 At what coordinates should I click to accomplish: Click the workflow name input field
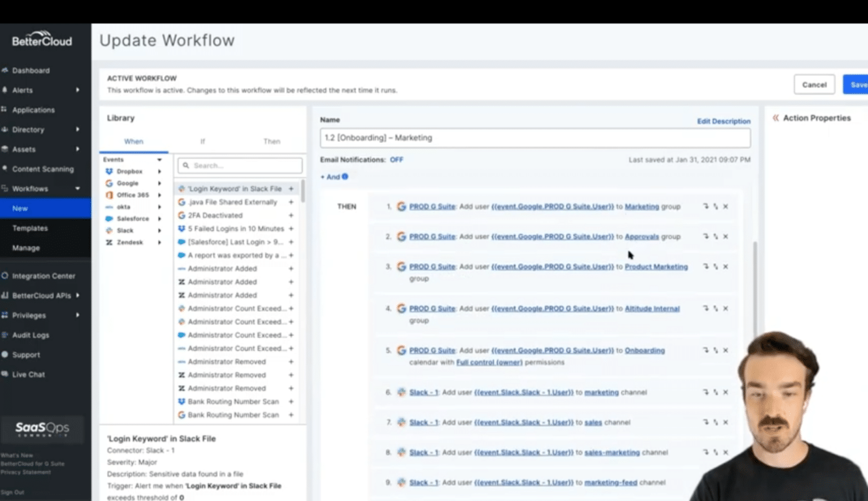tap(534, 138)
